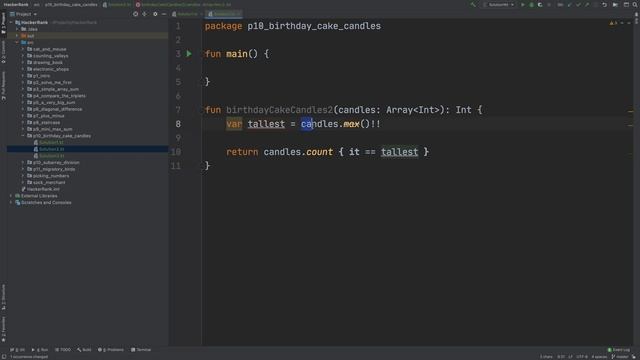Screen dimensions: 640x360
Task: Open third Solution file under p10_birthday_cake_candles
Action: point(51,156)
